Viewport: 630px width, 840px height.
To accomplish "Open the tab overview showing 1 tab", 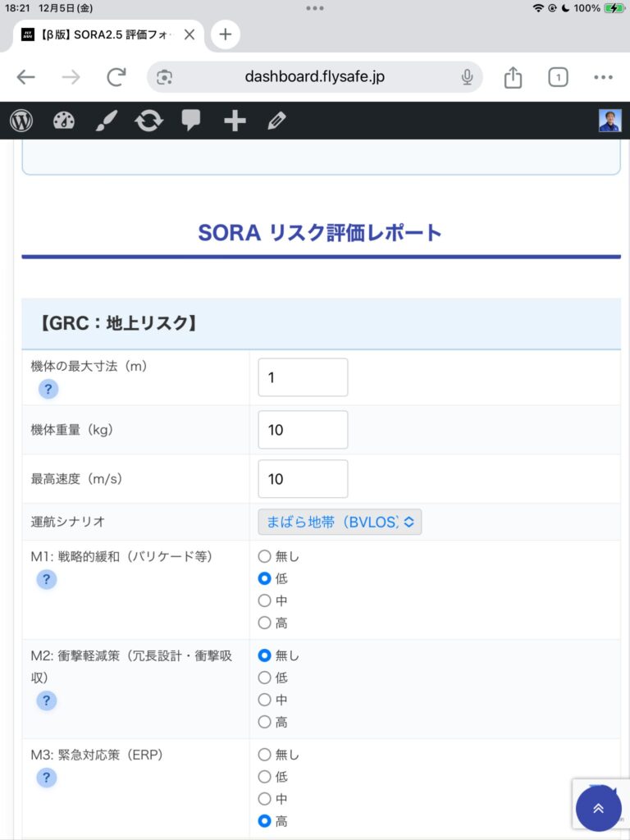I will 558,77.
